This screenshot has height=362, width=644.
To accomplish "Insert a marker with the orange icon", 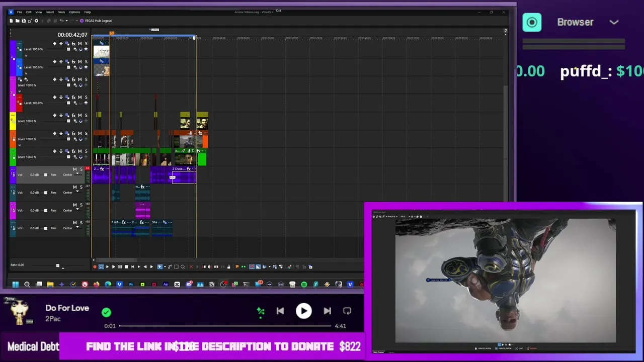I will pos(237,266).
